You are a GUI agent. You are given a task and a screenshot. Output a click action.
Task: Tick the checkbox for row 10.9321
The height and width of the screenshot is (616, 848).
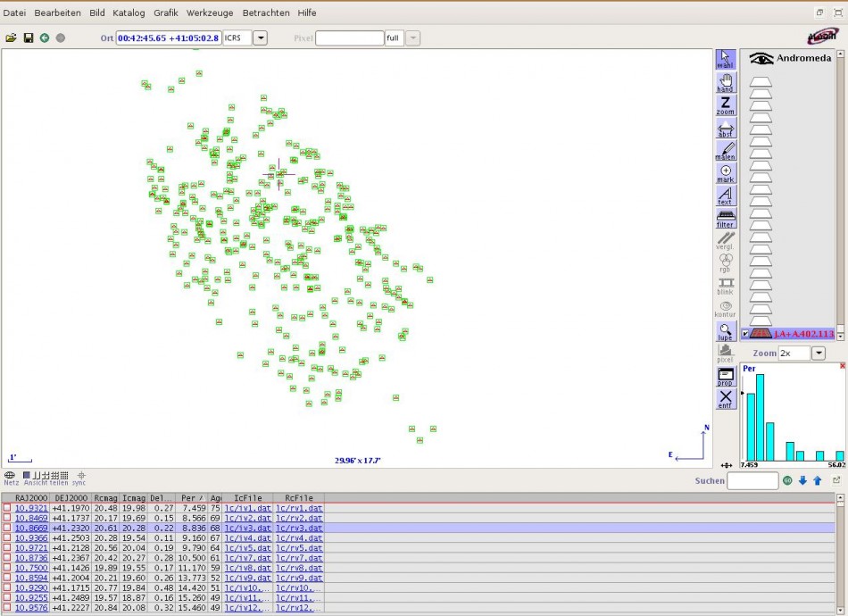(7, 508)
